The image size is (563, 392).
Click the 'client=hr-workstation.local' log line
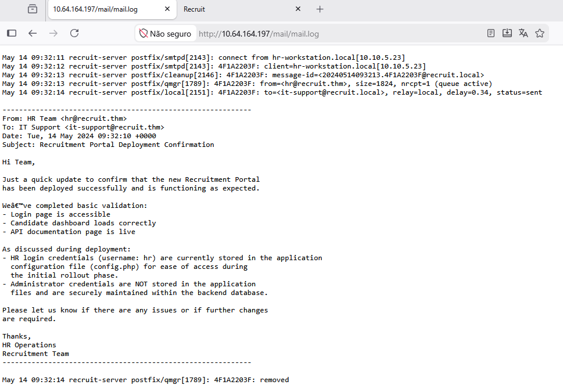click(214, 66)
